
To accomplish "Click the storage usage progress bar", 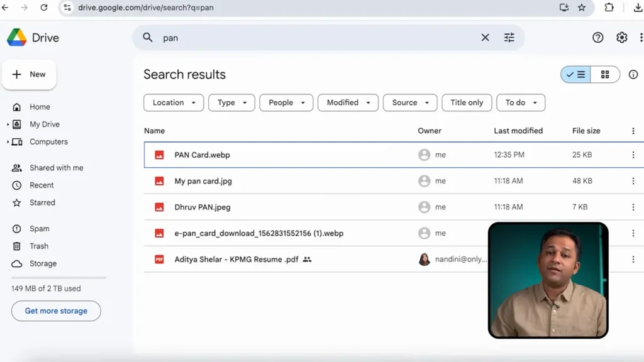I will click(58, 277).
